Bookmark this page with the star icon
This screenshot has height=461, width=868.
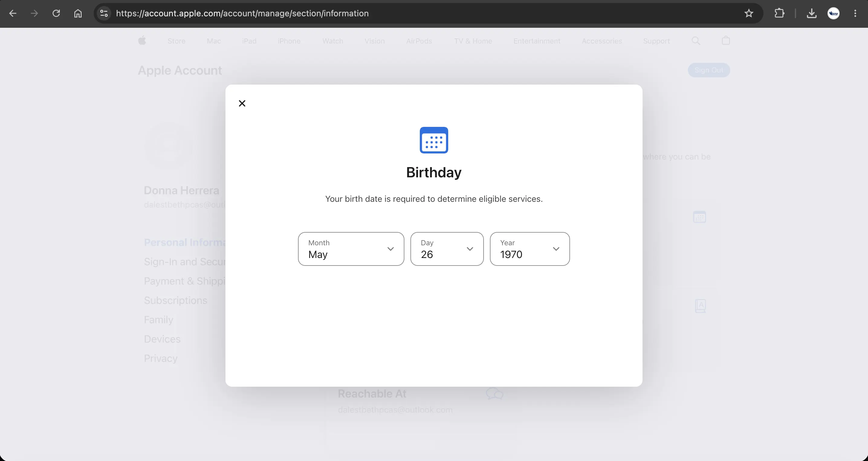click(x=749, y=14)
